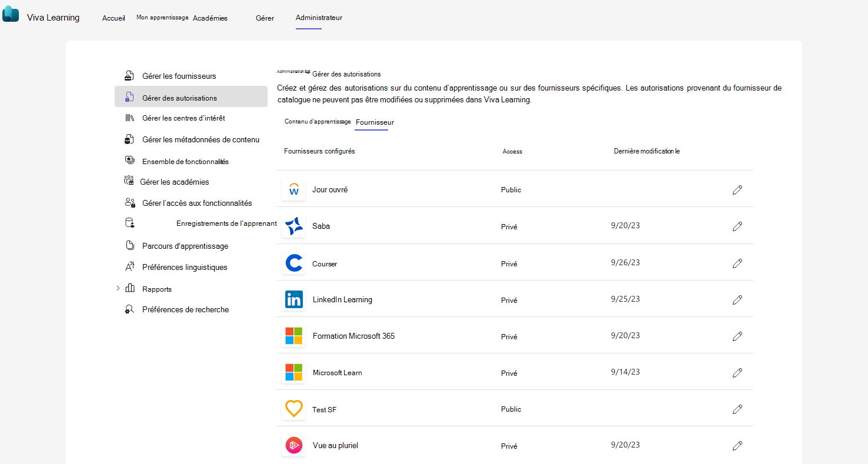Click the Public access value for Test SF
The width and height of the screenshot is (868, 464).
tap(511, 409)
